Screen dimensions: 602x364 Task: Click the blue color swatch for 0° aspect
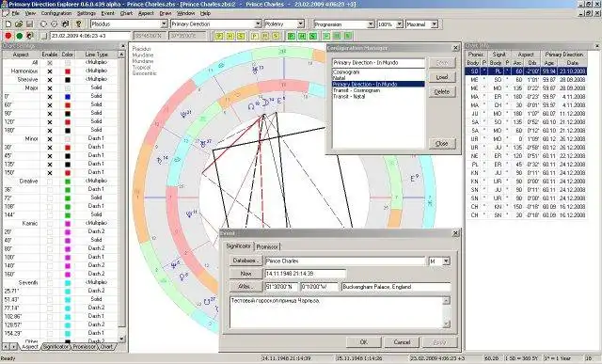tap(68, 96)
